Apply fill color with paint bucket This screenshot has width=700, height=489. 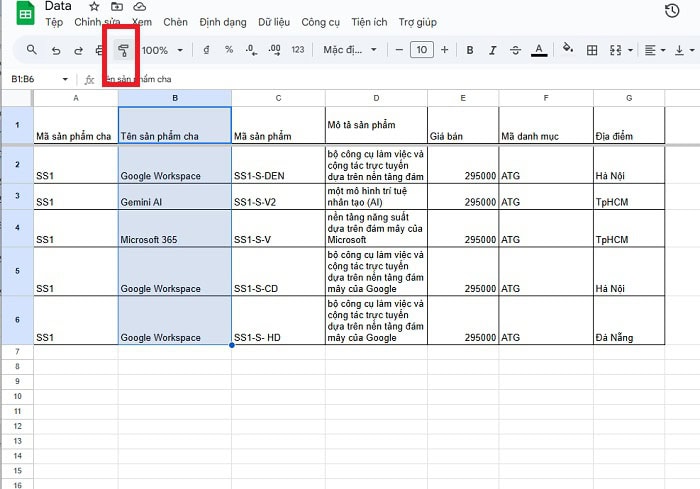point(568,49)
